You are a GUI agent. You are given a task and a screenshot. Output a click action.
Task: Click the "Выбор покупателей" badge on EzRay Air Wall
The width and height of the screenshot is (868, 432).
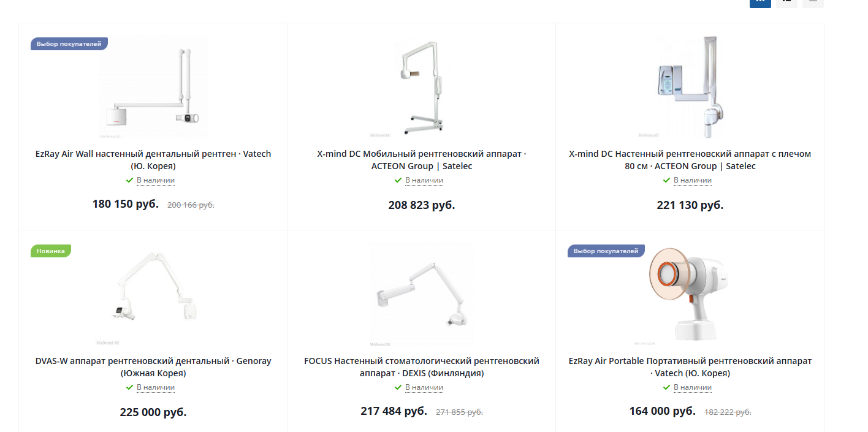coord(69,44)
